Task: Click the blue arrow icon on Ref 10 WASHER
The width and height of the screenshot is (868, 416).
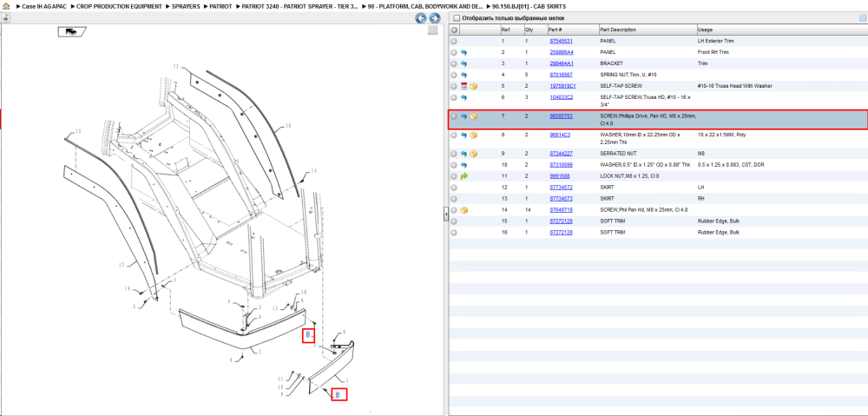Action: [x=464, y=165]
